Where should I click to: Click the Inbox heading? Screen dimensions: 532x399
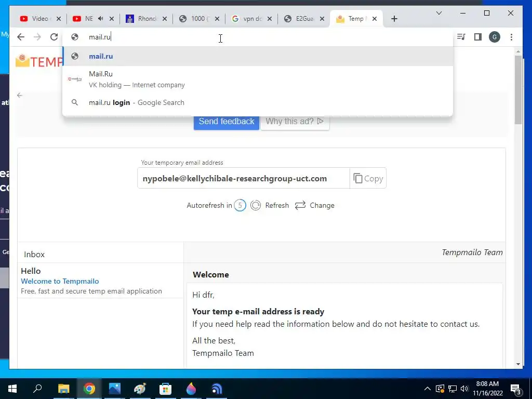coord(34,255)
